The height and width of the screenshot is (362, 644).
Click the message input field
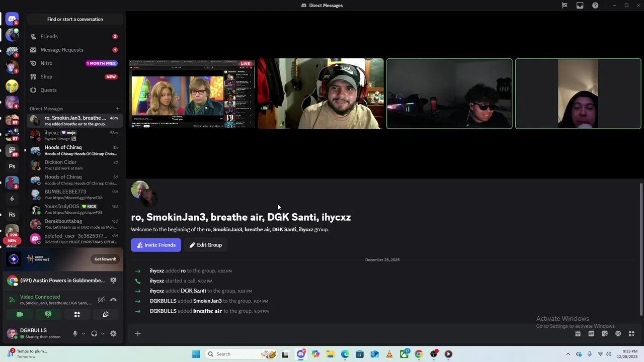coord(357,333)
